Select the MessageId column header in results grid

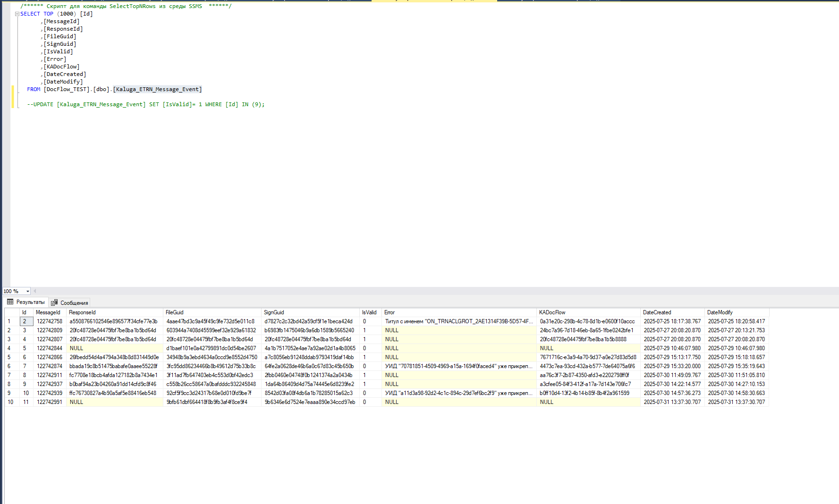[x=50, y=312]
